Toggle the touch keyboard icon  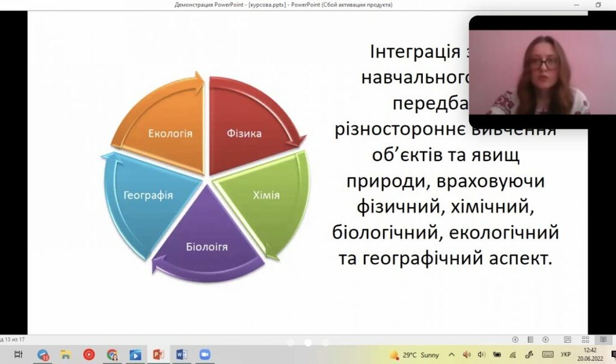[547, 355]
